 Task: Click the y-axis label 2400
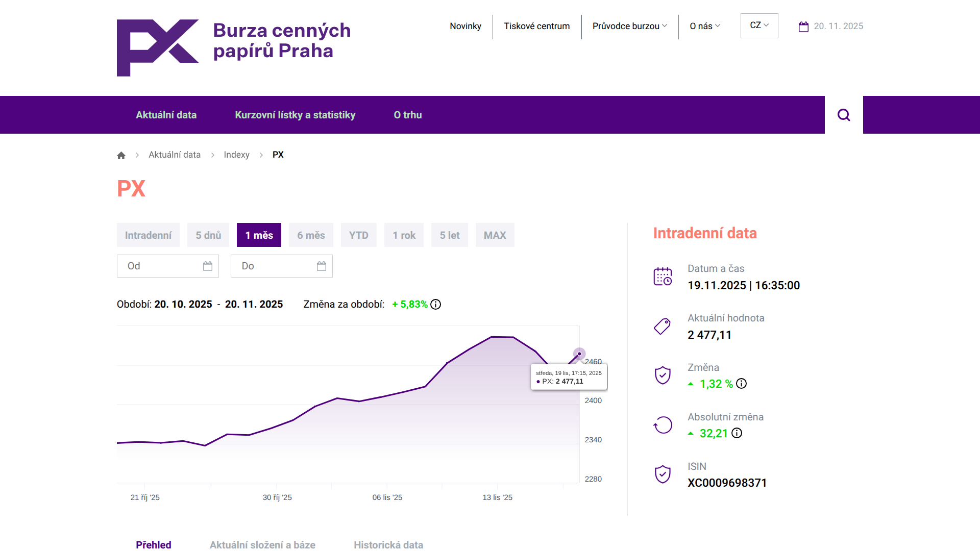pos(593,400)
